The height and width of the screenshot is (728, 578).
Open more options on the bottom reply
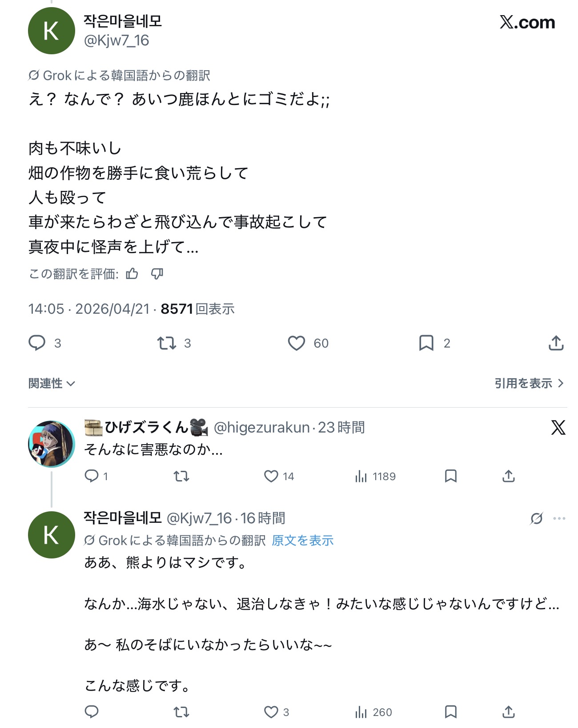[559, 518]
